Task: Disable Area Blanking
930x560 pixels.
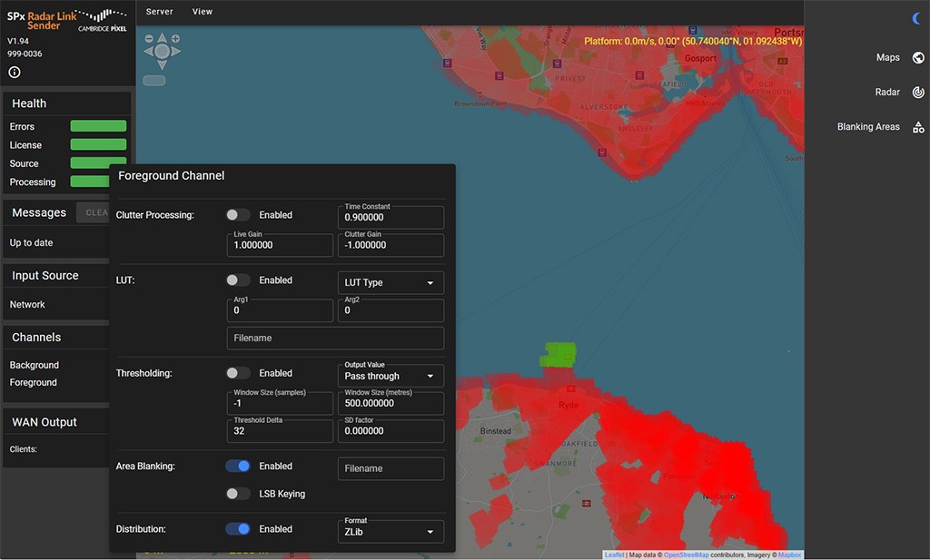Action: [238, 466]
